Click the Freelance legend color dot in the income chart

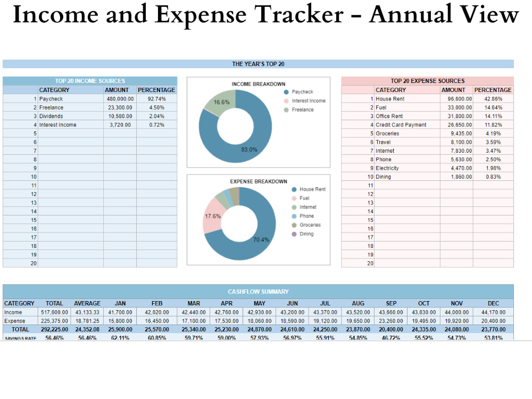286,110
